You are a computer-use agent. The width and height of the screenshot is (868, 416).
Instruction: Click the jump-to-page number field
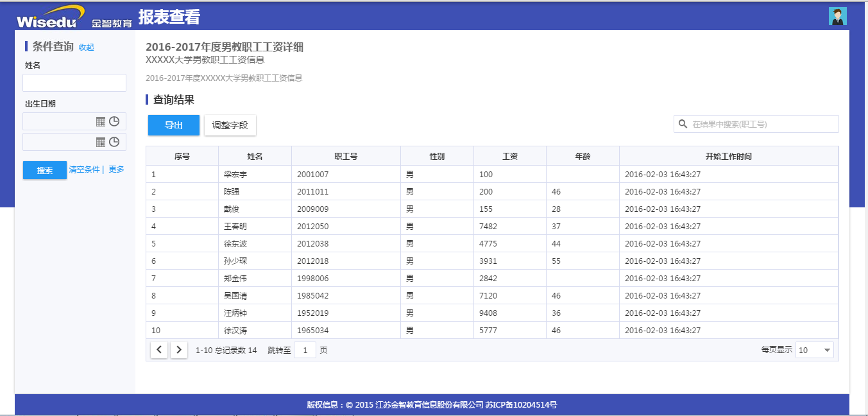coord(305,350)
